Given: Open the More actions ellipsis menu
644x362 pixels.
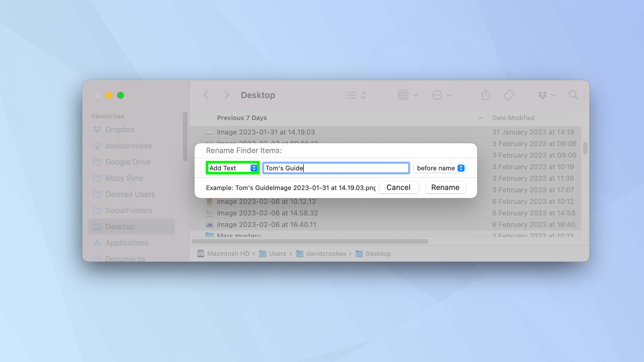Looking at the screenshot, I should pos(441,94).
